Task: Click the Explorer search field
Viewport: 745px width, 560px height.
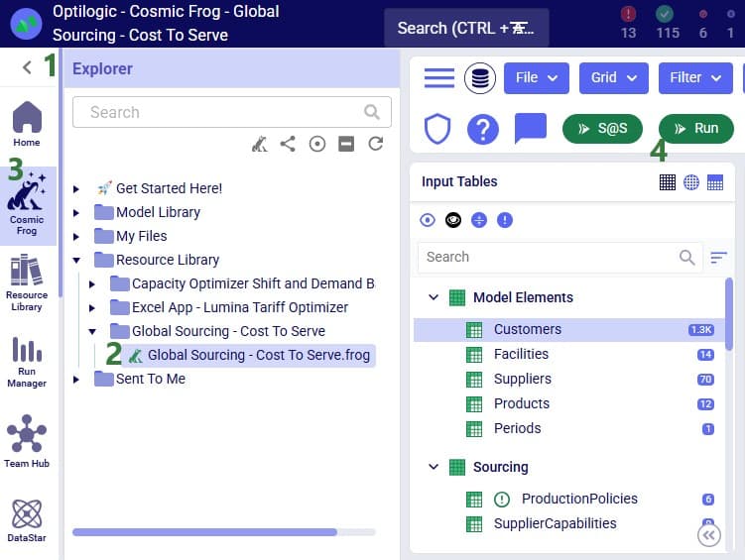Action: coord(232,112)
